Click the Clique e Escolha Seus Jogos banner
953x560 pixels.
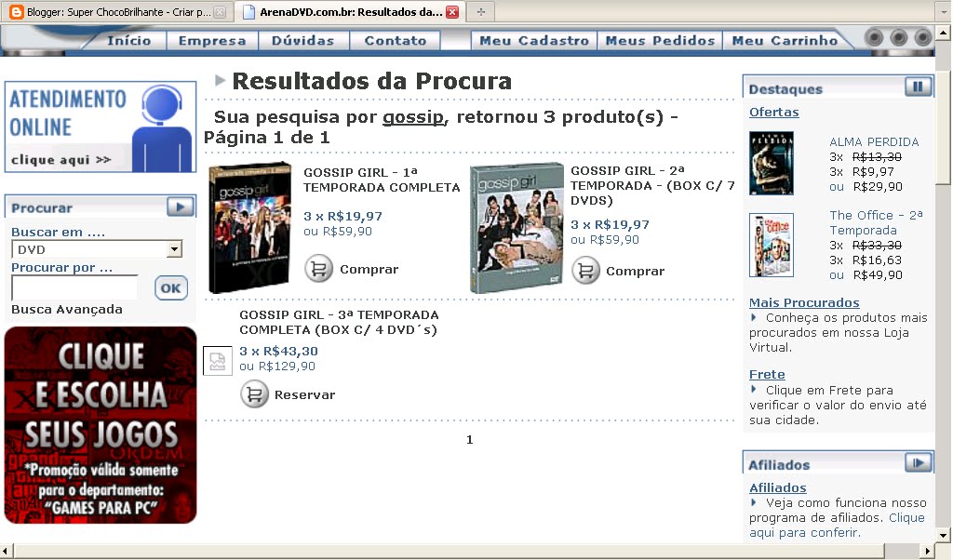[101, 425]
